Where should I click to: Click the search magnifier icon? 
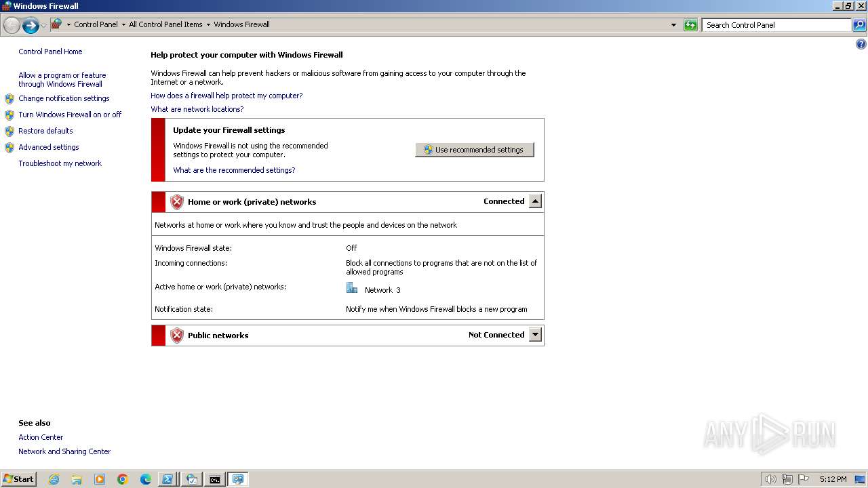tap(859, 25)
